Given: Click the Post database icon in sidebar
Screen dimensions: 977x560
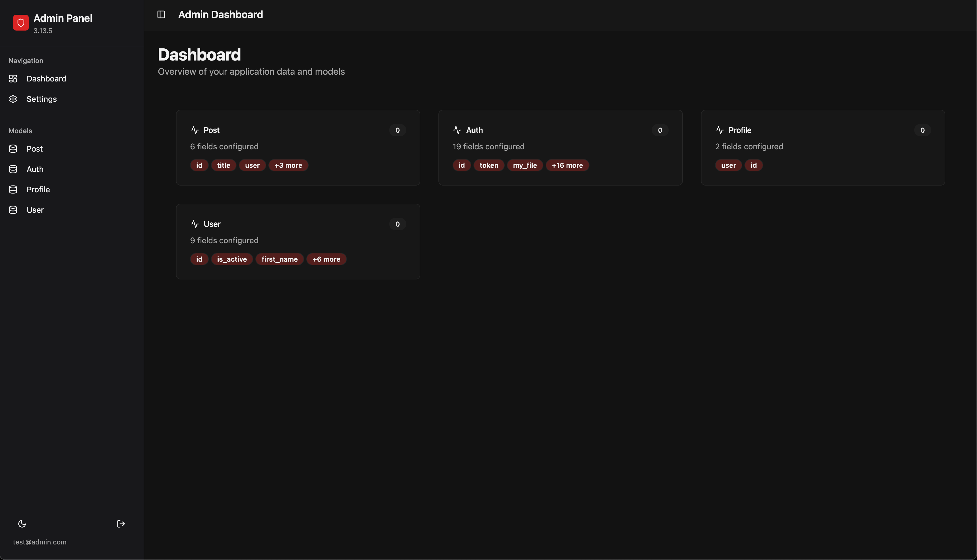Looking at the screenshot, I should coord(13,149).
